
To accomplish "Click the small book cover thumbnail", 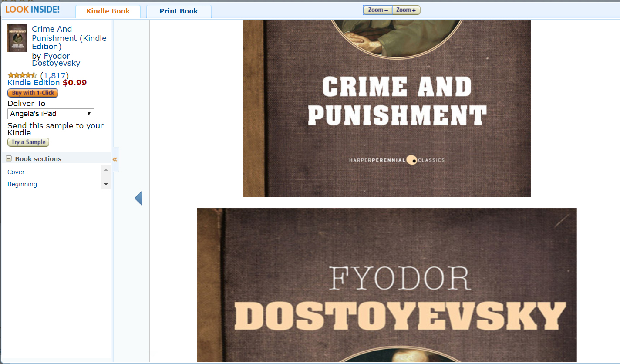I will pos(17,38).
